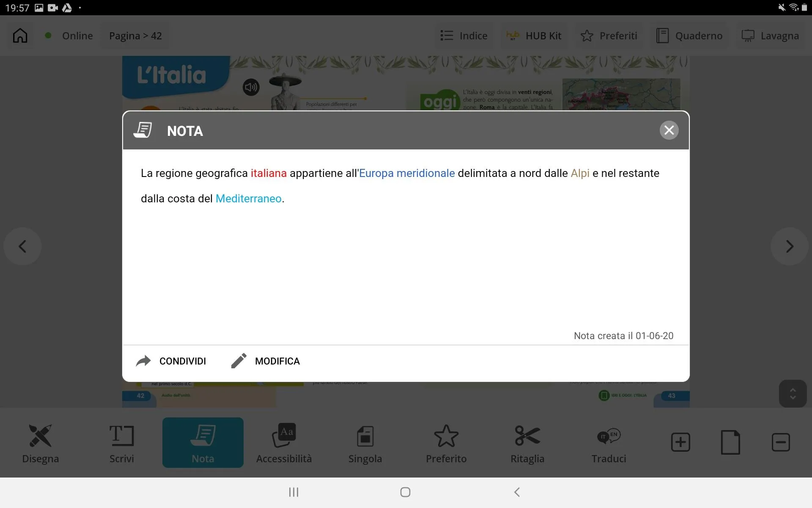Toggle the Singola (Single) view mode
812x508 pixels.
click(x=365, y=442)
